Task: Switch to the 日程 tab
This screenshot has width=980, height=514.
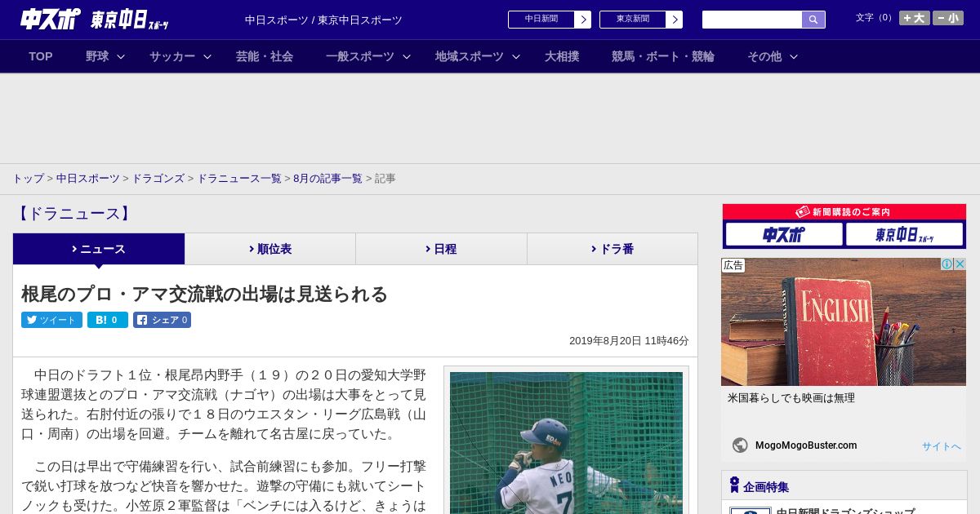Action: [441, 249]
